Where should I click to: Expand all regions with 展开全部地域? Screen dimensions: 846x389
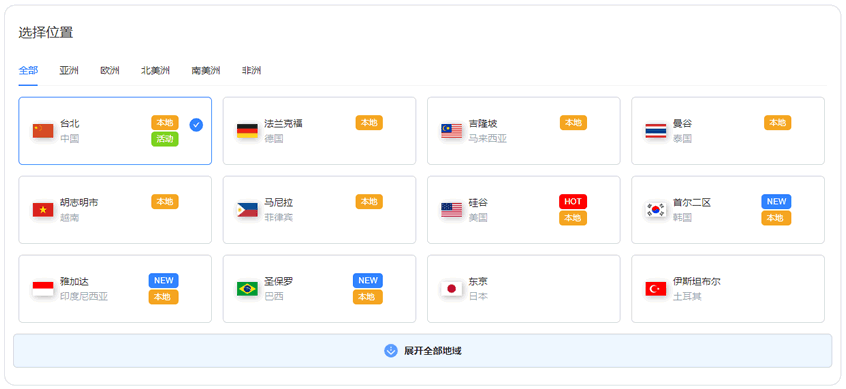point(422,351)
